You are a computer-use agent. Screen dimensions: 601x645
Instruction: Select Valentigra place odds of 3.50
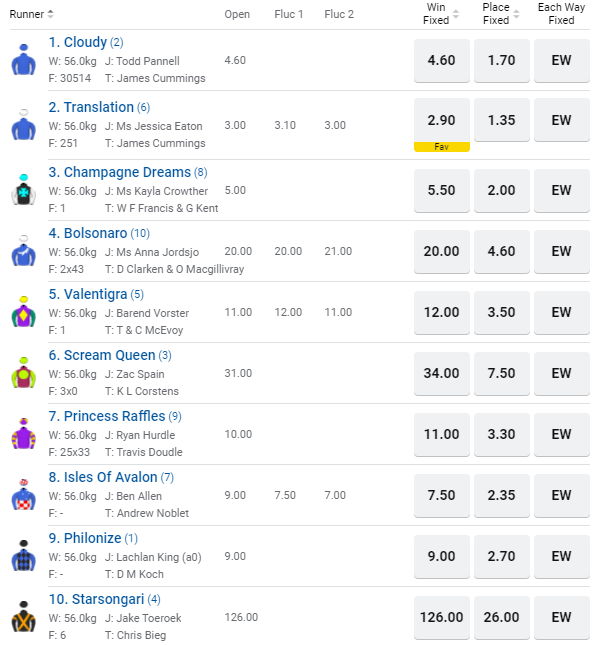(501, 312)
